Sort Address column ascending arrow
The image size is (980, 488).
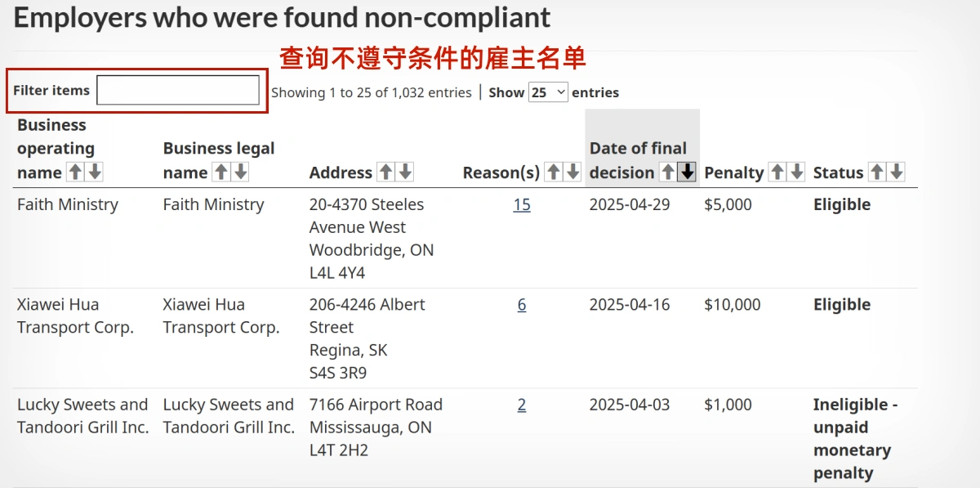tap(385, 172)
